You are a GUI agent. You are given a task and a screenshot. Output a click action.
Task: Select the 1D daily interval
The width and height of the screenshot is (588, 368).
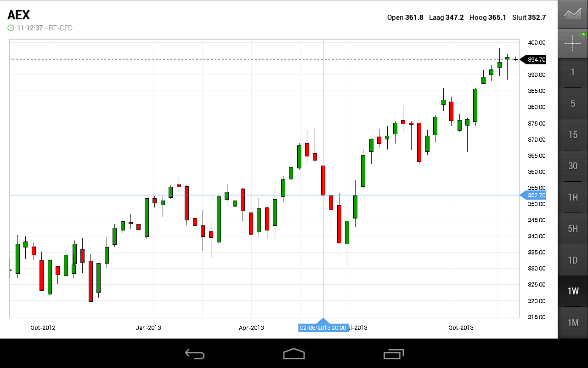(x=572, y=260)
